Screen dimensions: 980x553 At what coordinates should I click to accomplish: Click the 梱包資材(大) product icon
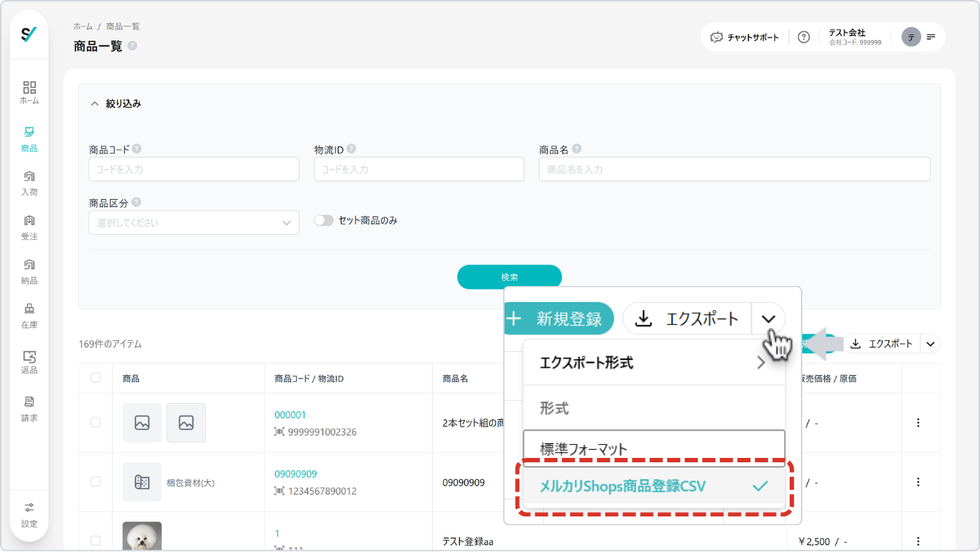142,482
